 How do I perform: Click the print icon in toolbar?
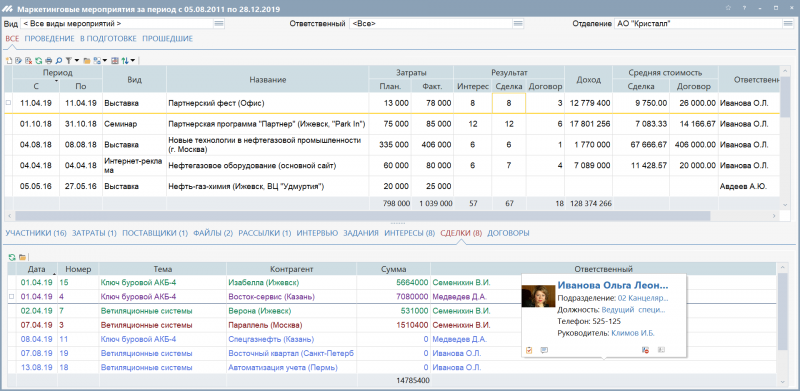(x=48, y=60)
